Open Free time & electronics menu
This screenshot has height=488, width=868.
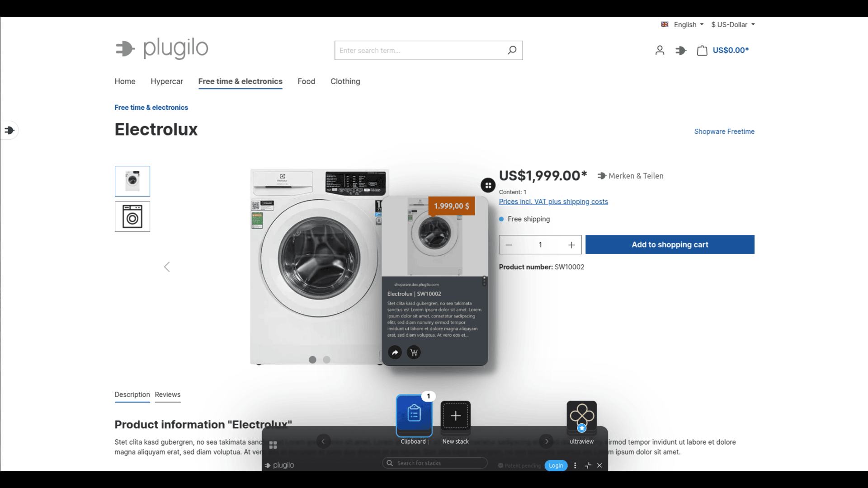click(x=240, y=81)
